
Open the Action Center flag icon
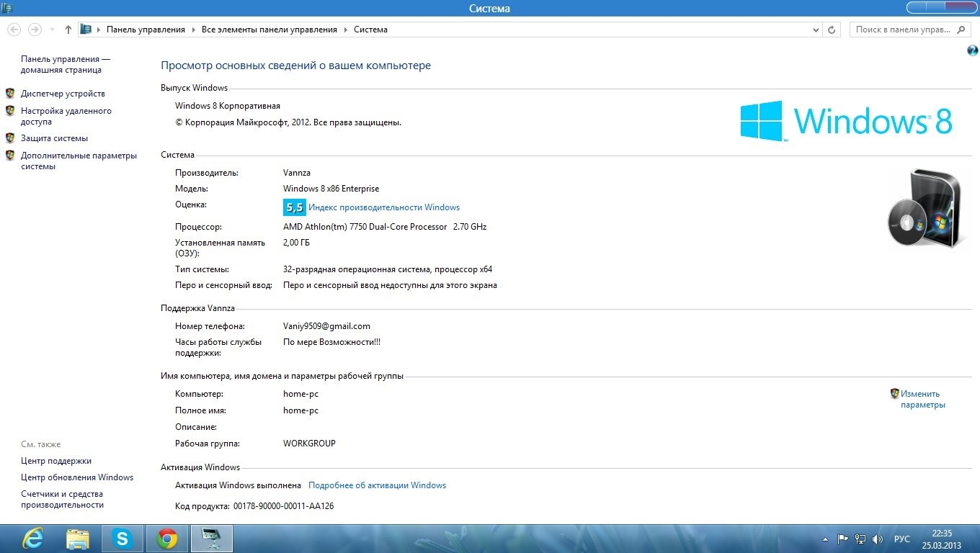pyautogui.click(x=842, y=539)
